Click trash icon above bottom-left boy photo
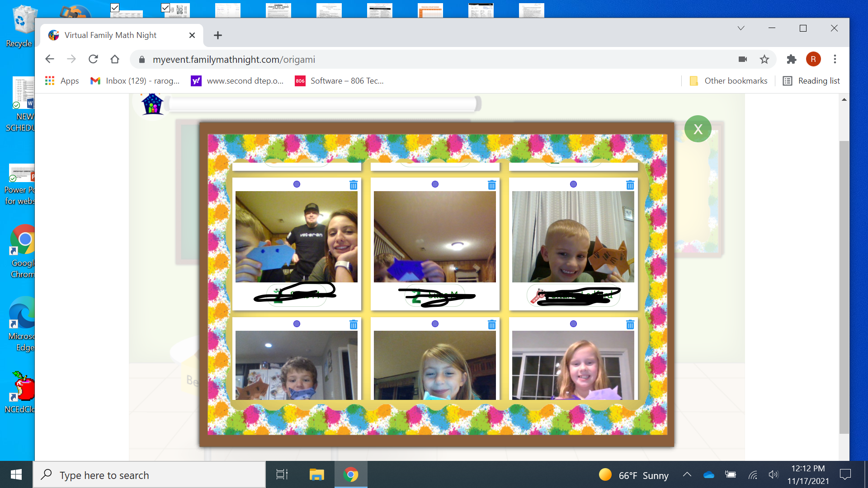 coord(354,324)
